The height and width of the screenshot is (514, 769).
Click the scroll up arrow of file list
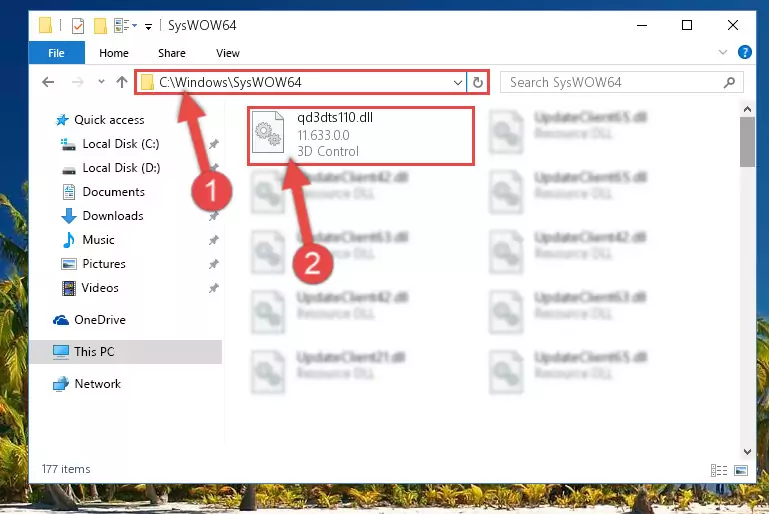pos(747,109)
